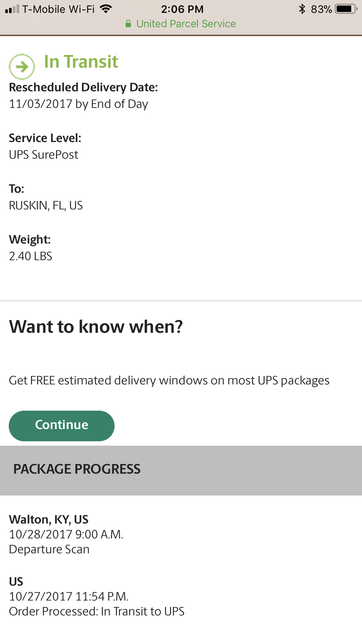This screenshot has height=644, width=362.
Task: Tap the 83% battery percentage text
Action: 321,9
